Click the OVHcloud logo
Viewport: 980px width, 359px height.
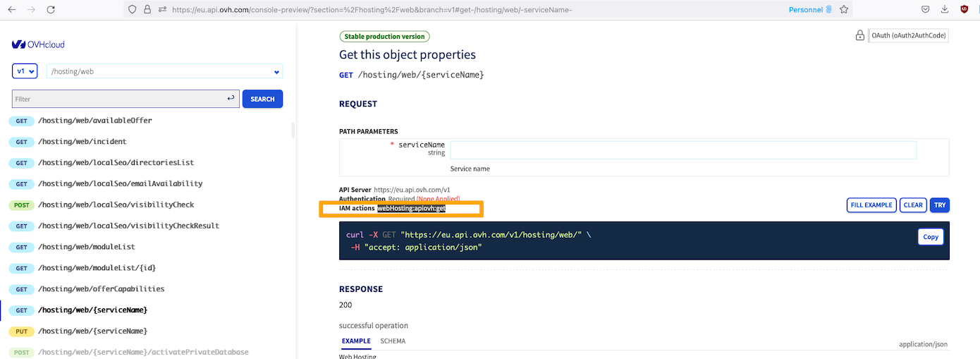coord(38,44)
